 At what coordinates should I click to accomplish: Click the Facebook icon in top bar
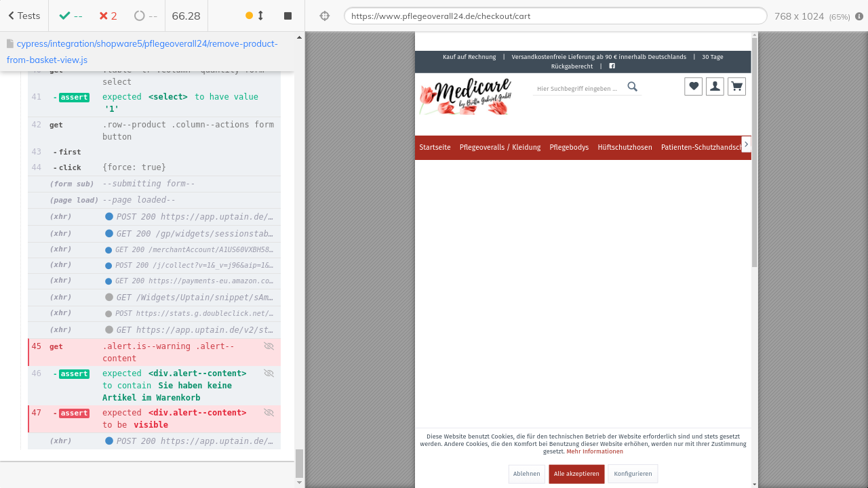[612, 66]
